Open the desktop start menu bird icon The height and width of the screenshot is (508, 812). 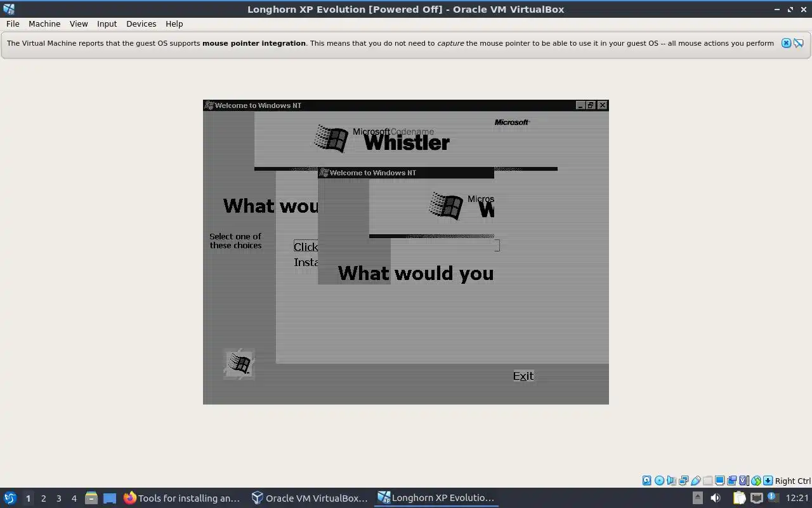point(10,498)
